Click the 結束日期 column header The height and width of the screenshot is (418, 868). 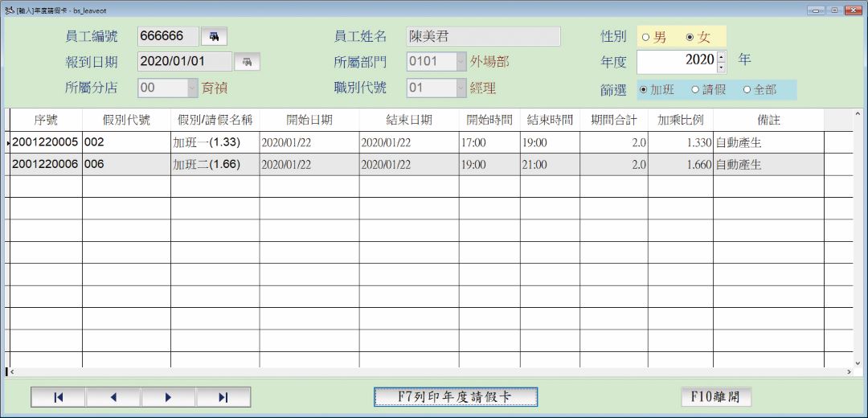click(x=408, y=120)
